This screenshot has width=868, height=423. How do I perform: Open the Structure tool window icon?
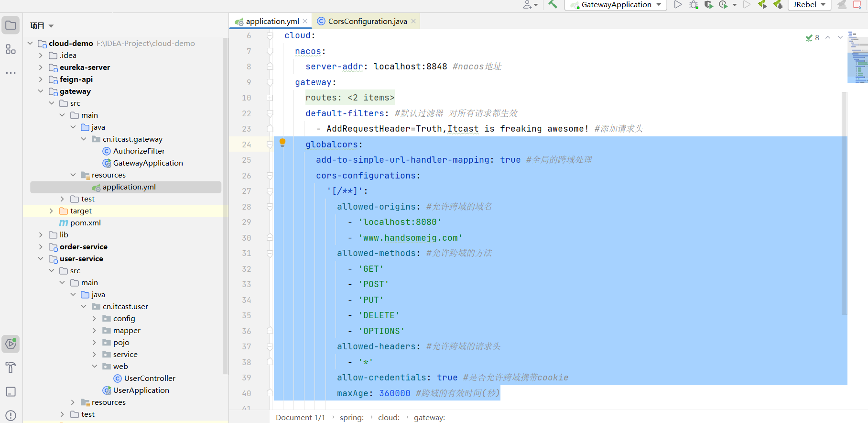(x=11, y=49)
